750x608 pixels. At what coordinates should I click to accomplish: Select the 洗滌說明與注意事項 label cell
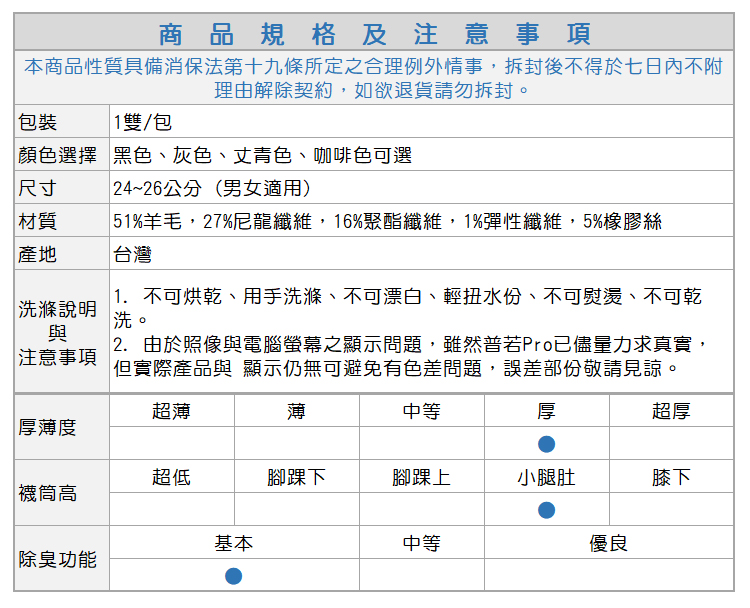point(58,332)
